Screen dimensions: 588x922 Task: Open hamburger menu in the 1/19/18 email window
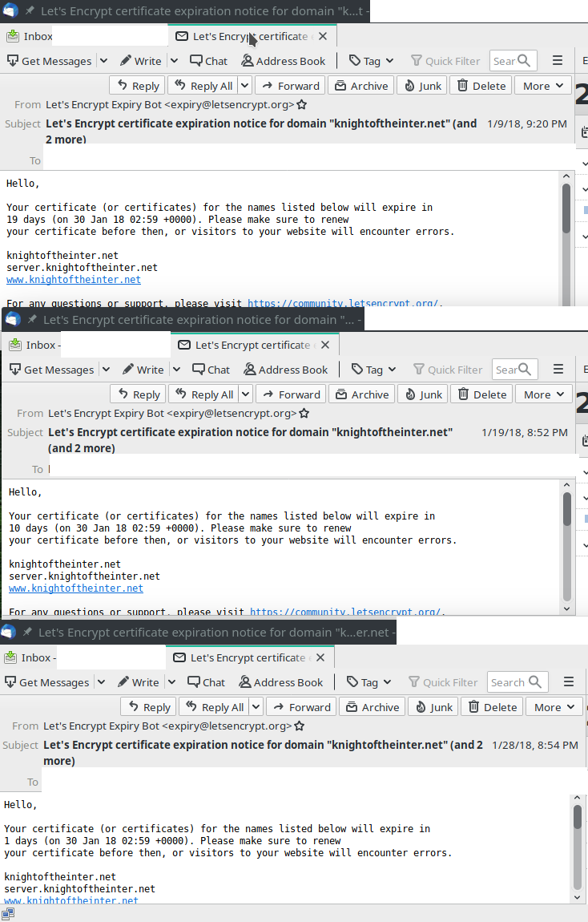(x=558, y=370)
